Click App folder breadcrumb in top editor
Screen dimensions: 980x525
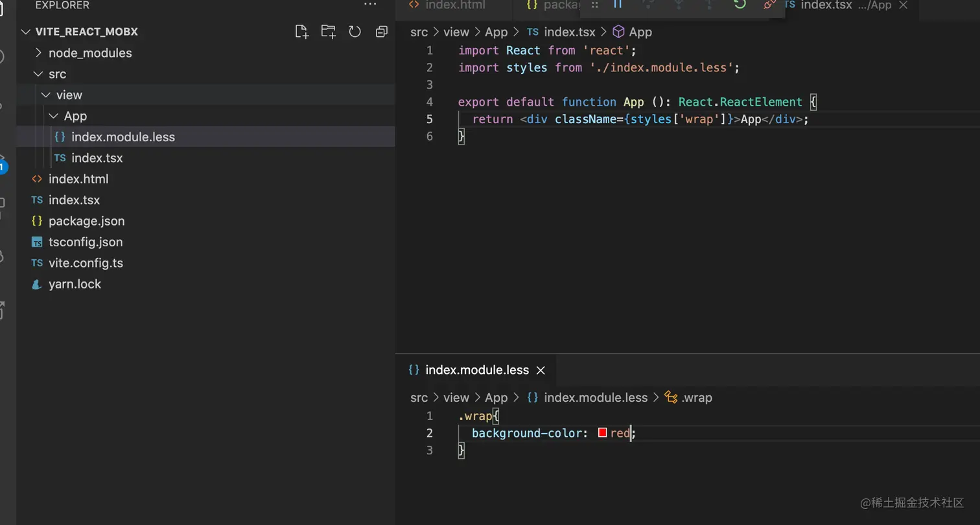pyautogui.click(x=496, y=32)
